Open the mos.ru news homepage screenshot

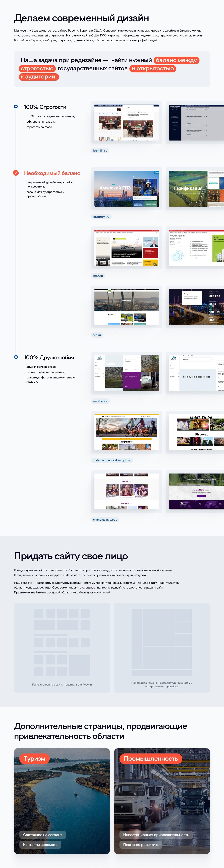[127, 248]
